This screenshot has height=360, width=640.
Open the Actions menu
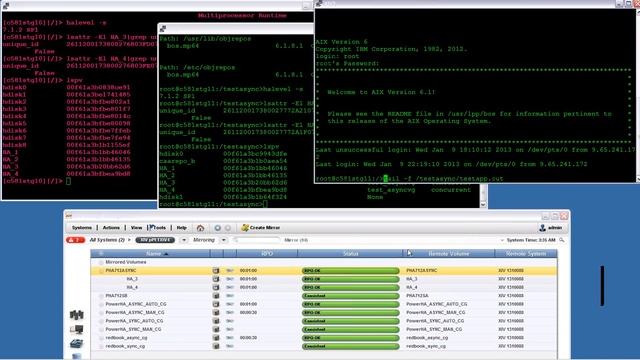(111, 228)
